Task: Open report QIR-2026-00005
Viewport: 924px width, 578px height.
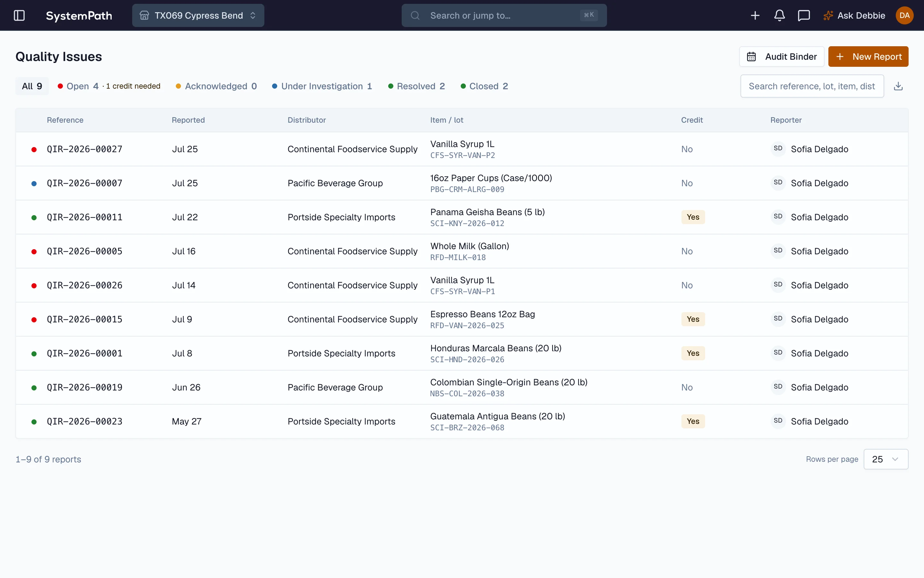Action: point(84,251)
